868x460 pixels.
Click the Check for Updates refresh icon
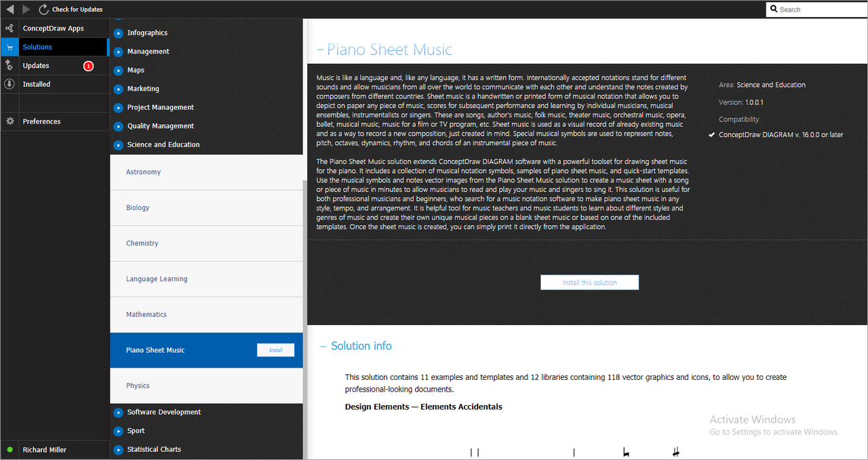click(x=44, y=9)
